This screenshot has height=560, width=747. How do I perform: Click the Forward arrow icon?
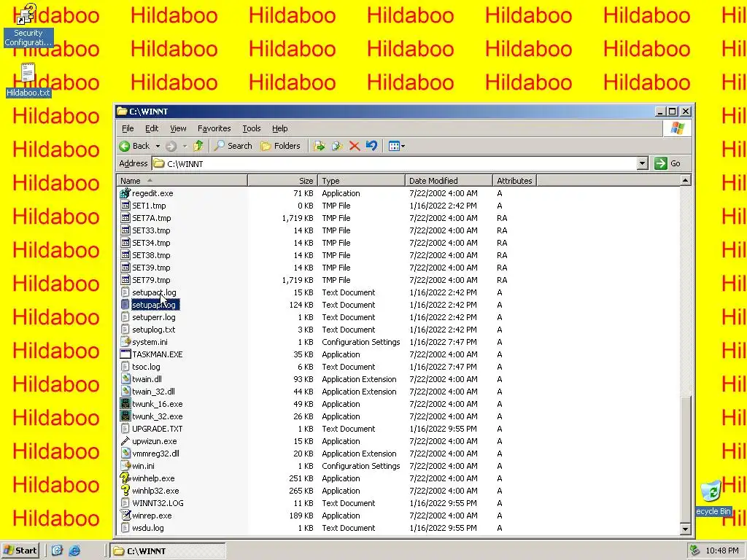coord(171,146)
